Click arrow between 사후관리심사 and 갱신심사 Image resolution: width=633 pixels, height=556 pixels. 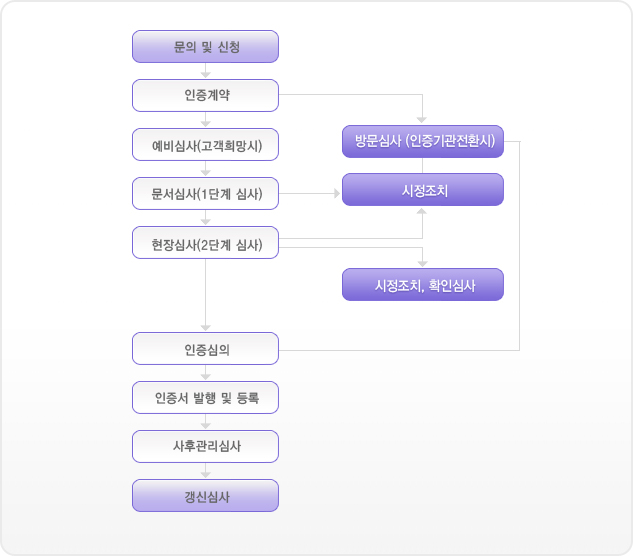[x=205, y=472]
